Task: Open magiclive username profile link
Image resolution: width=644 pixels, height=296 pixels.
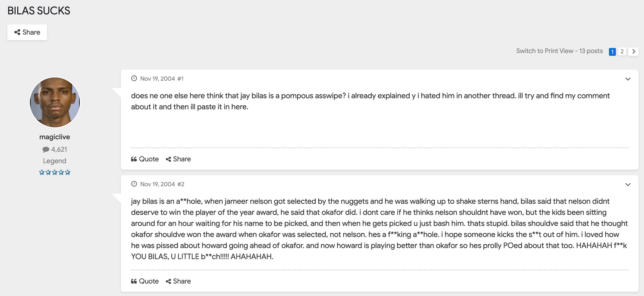Action: pos(55,137)
